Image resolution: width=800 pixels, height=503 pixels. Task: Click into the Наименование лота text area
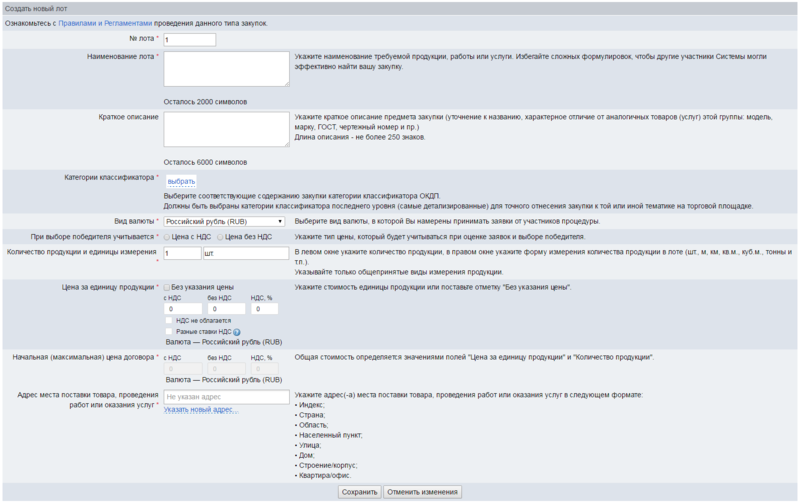(x=226, y=70)
